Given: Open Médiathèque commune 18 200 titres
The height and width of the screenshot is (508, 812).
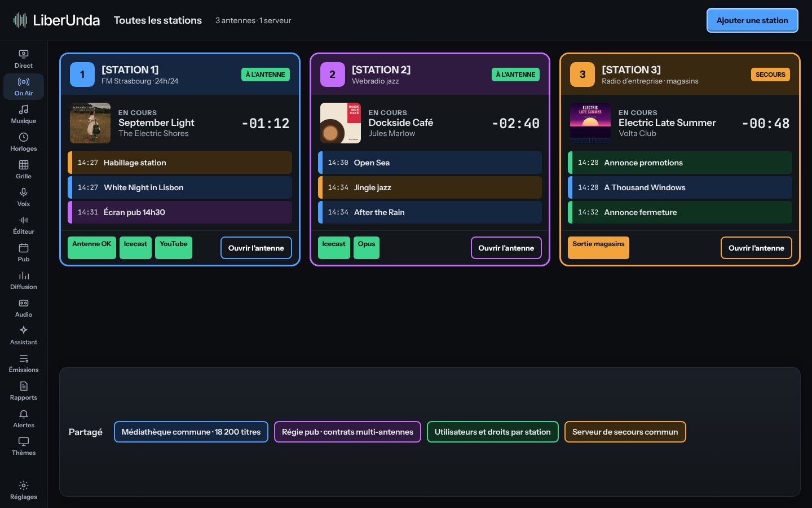Looking at the screenshot, I should tap(191, 432).
